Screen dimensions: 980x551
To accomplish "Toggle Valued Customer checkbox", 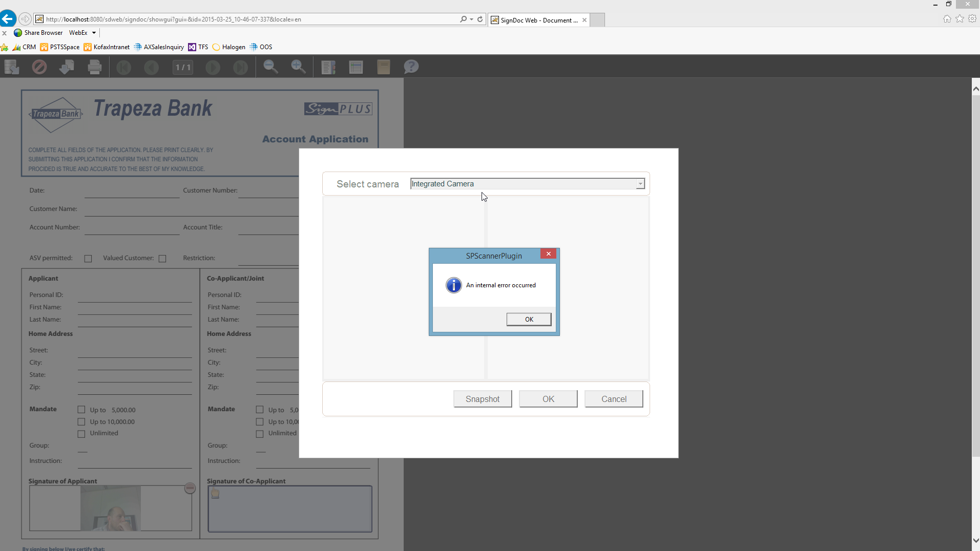I will pyautogui.click(x=162, y=259).
